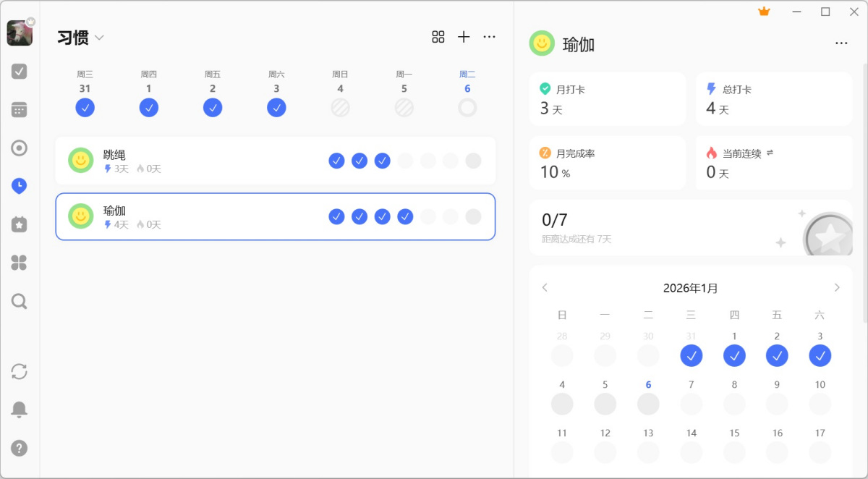Open the task list sidebar icon
Viewport: 868px width, 479px height.
click(20, 71)
